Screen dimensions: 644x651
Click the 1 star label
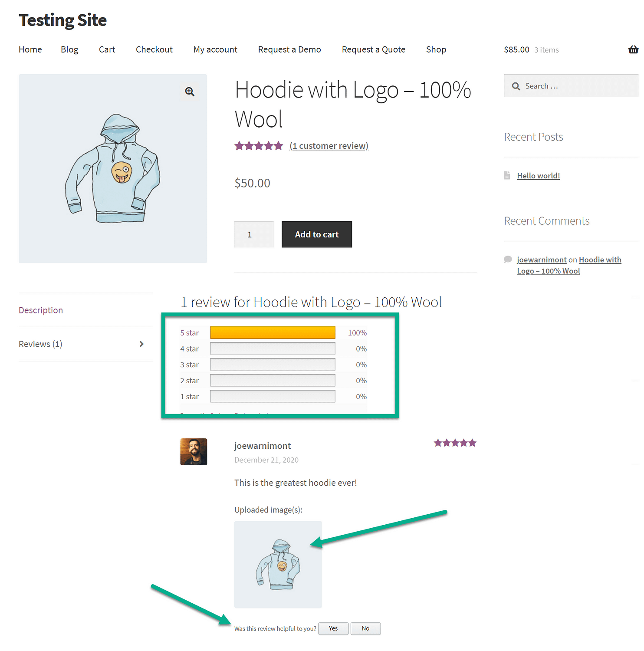click(190, 397)
